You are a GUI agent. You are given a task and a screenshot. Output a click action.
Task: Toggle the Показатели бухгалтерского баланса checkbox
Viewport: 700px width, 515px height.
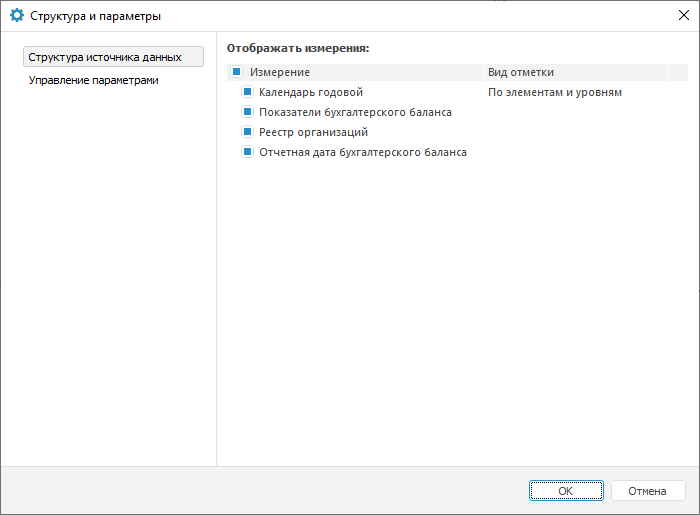tap(248, 112)
